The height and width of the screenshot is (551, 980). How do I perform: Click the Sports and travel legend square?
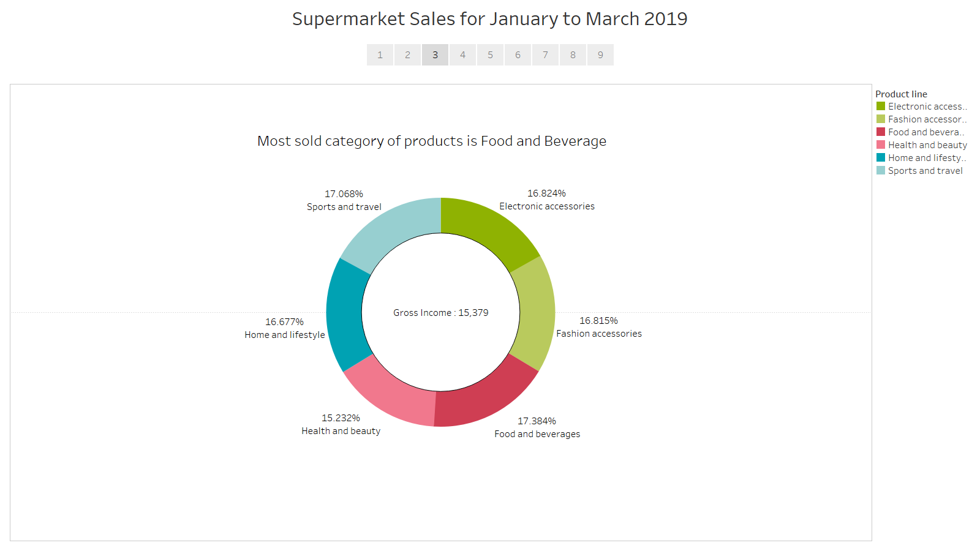[881, 170]
